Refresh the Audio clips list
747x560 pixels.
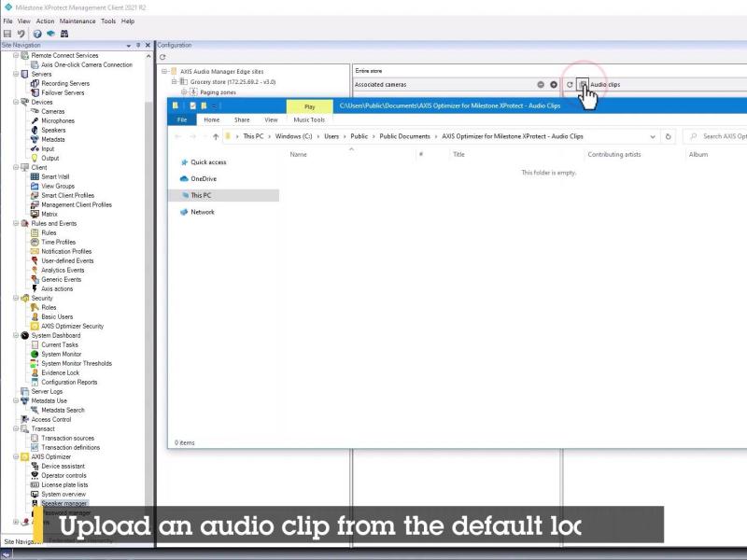coord(570,84)
